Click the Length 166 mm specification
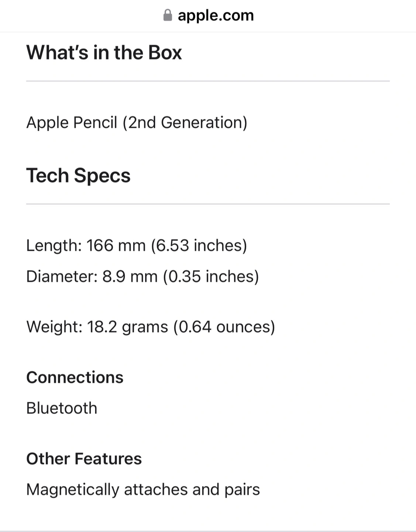The width and height of the screenshot is (416, 532). [137, 245]
